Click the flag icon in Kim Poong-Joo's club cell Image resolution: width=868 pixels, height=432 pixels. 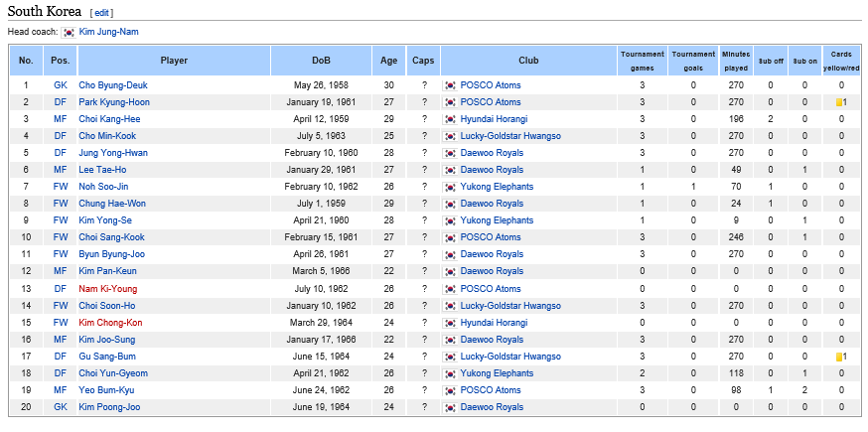[451, 407]
